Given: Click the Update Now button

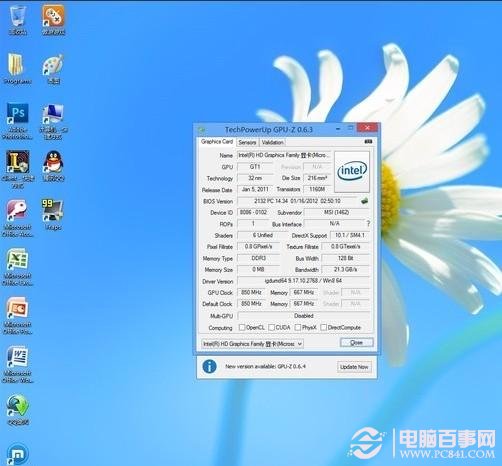Looking at the screenshot, I should pyautogui.click(x=354, y=367).
